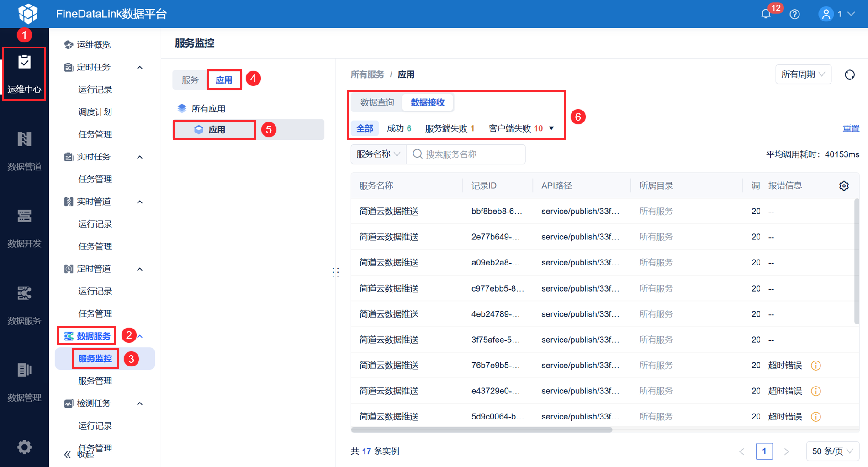
Task: Open 数据开发 in the left sidebar
Action: pos(24,228)
